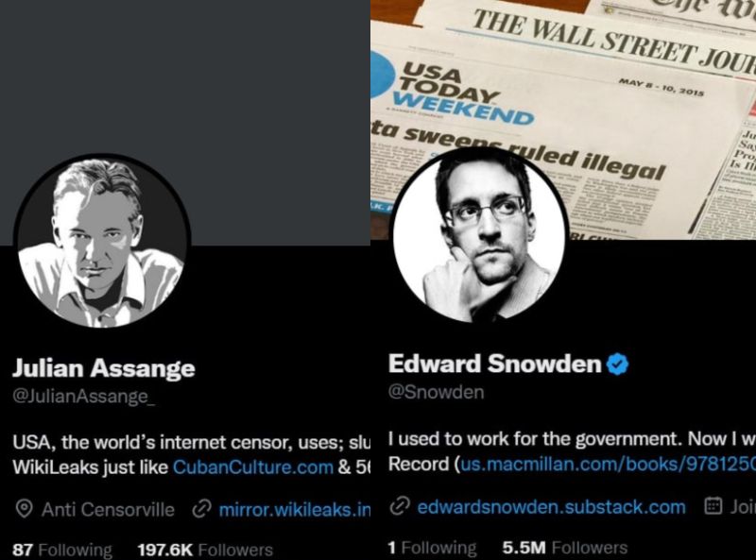Click the link icon before mirror.wikileaks.in
Screen dimensions: 756x560
point(201,509)
